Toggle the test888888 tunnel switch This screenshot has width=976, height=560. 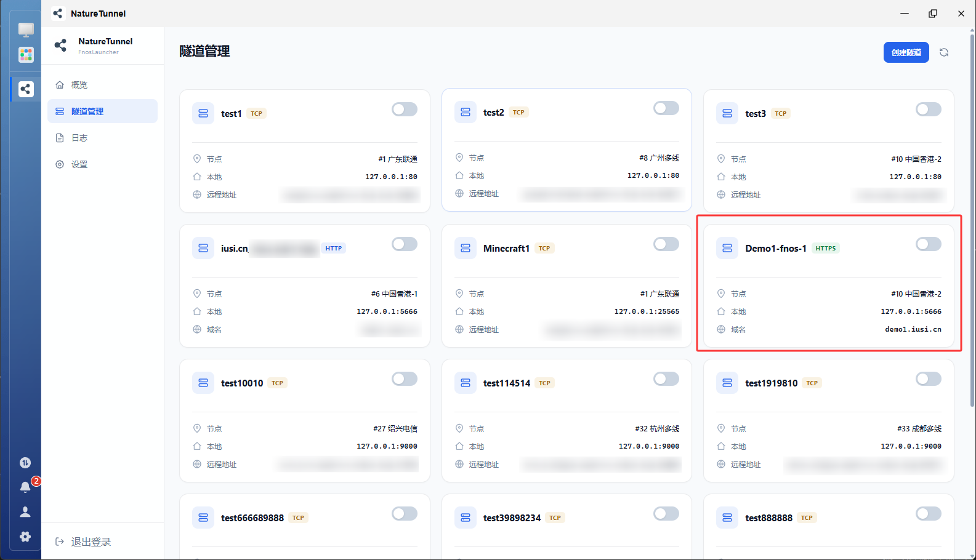coord(929,513)
